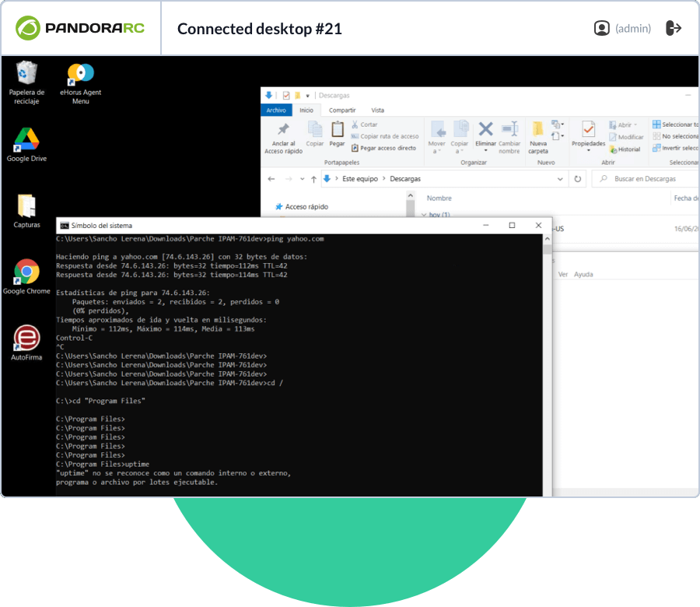
Task: Click Cambiar nombre ribbon icon
Action: tap(509, 137)
